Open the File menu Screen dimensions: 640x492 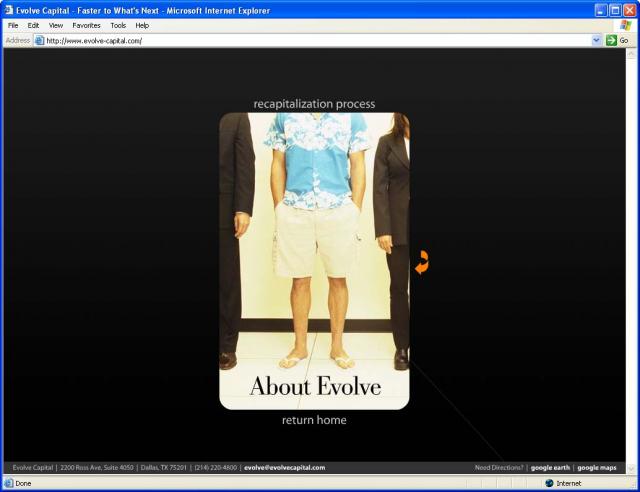[x=13, y=25]
